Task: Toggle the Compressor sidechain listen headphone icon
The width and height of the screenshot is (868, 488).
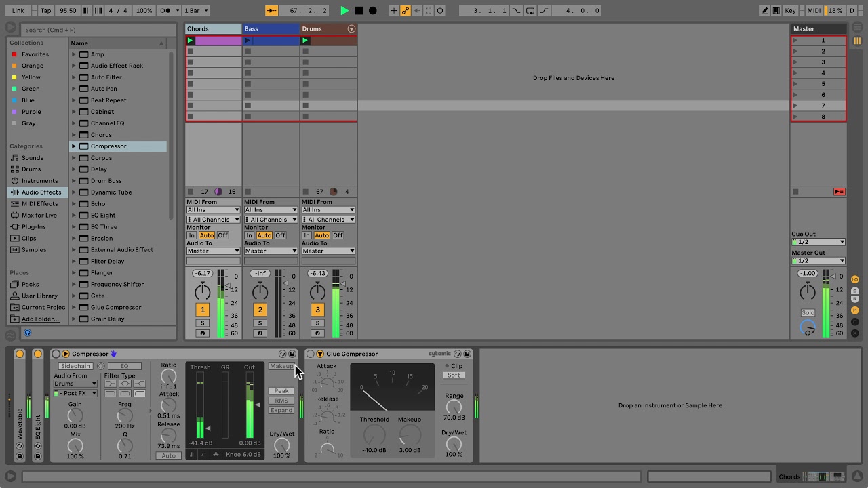Action: [x=101, y=366]
